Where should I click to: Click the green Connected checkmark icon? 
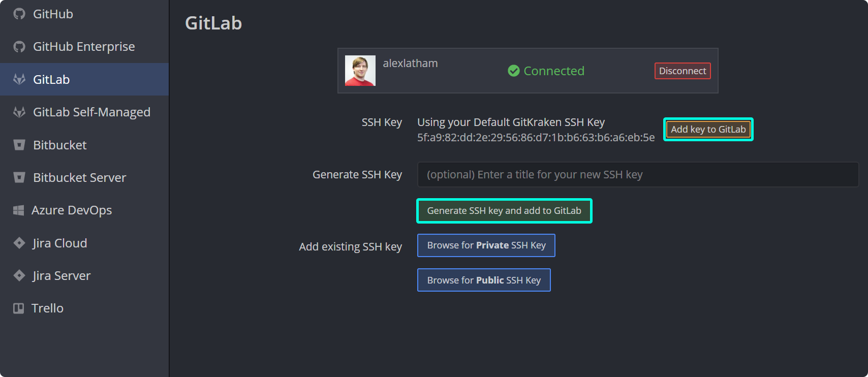(x=513, y=71)
